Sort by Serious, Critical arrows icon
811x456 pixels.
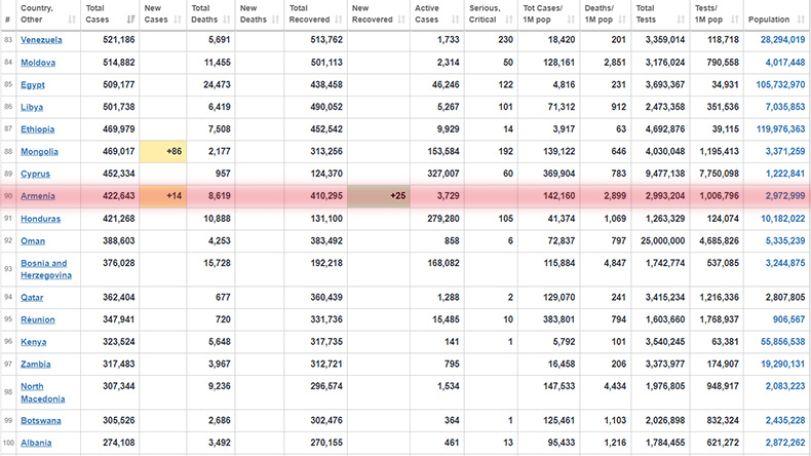(x=509, y=20)
